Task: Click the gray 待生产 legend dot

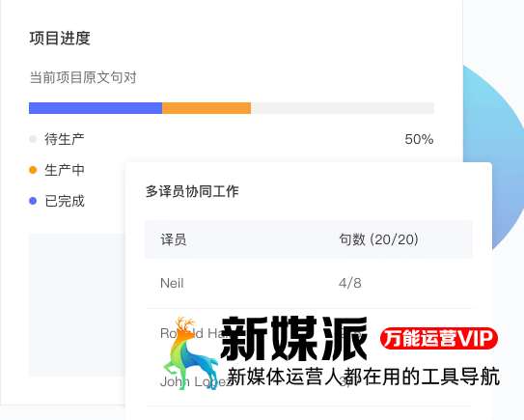Action: [x=33, y=139]
